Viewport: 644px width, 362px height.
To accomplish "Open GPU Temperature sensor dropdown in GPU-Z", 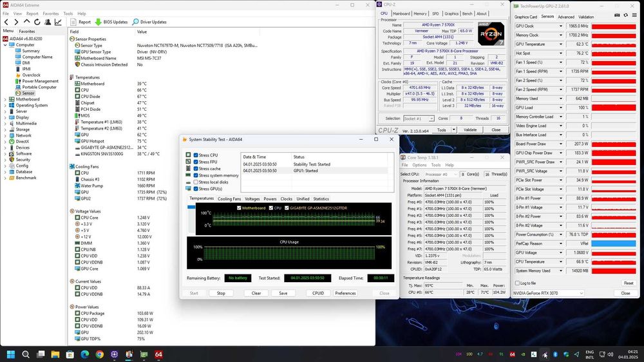I will click(561, 44).
